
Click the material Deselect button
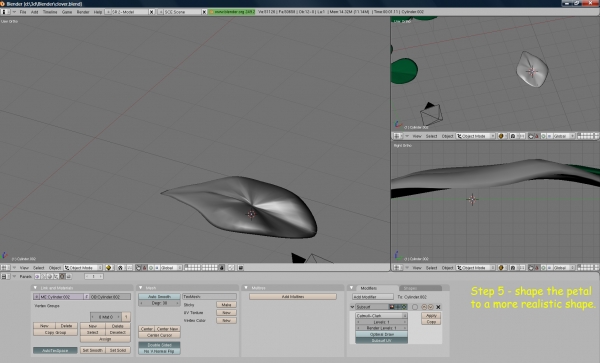118,332
